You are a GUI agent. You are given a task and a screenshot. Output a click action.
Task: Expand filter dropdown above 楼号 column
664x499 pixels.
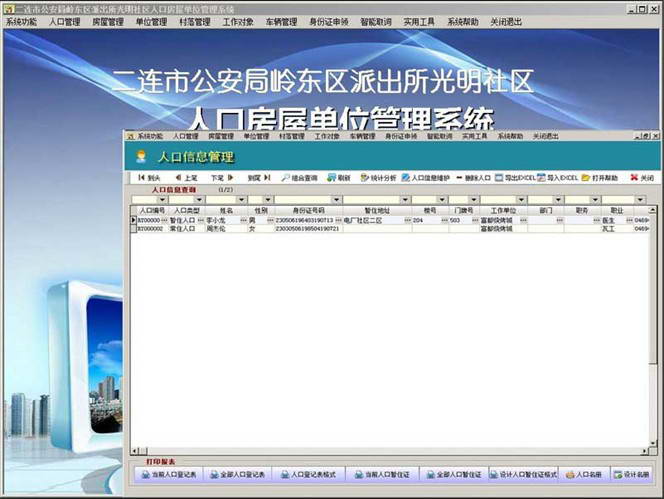(442, 200)
